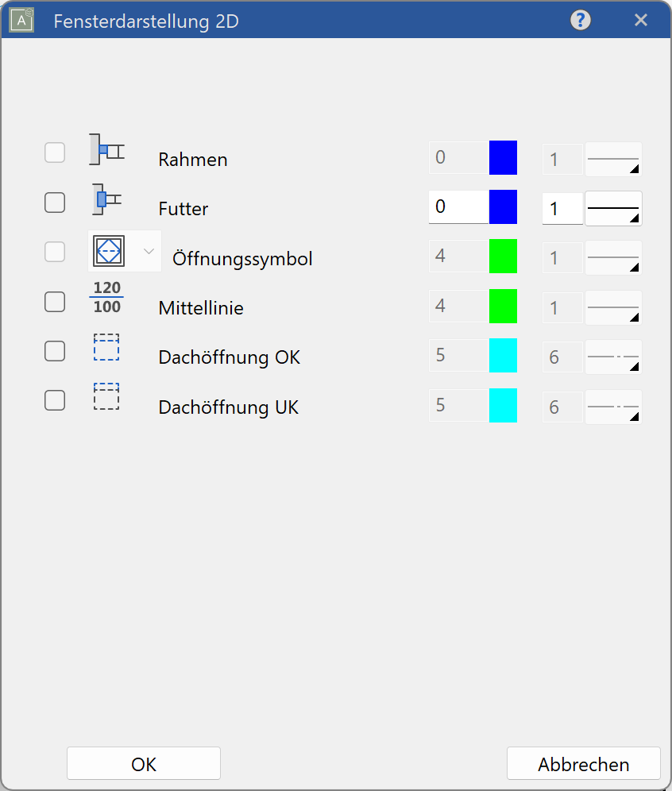Viewport: 672px width, 791px height.
Task: Open the help question mark icon
Action: coord(580,20)
